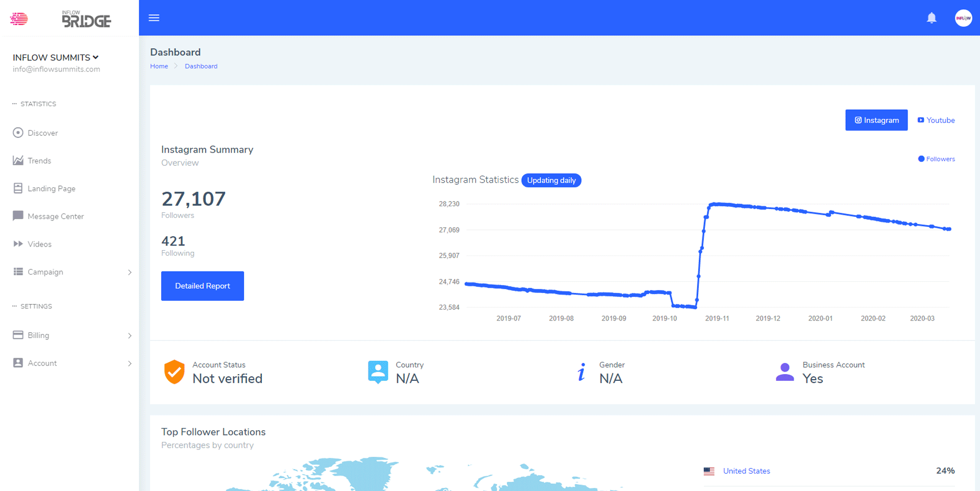Switch to the Youtube tab
Viewport: 980px width, 491px height.
pos(936,120)
